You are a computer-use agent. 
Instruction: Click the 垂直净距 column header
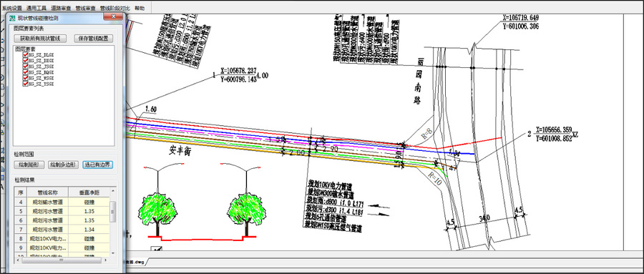[x=89, y=192]
